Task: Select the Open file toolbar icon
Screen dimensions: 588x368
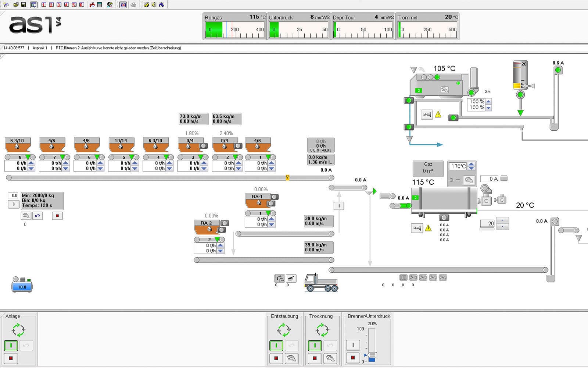Action: tap(17, 5)
